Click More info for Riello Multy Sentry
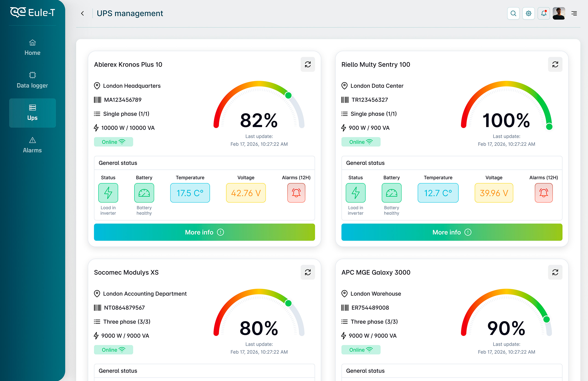Image resolution: width=588 pixels, height=381 pixels. click(x=452, y=232)
